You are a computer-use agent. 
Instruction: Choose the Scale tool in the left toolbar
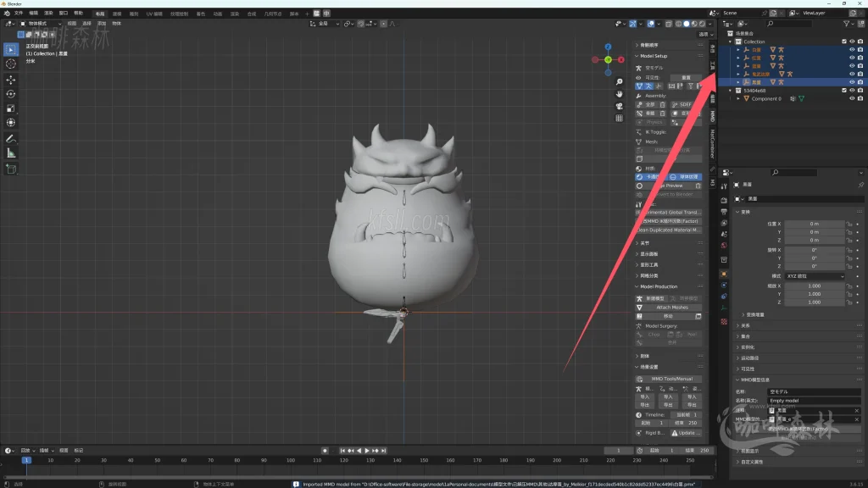pos(11,108)
